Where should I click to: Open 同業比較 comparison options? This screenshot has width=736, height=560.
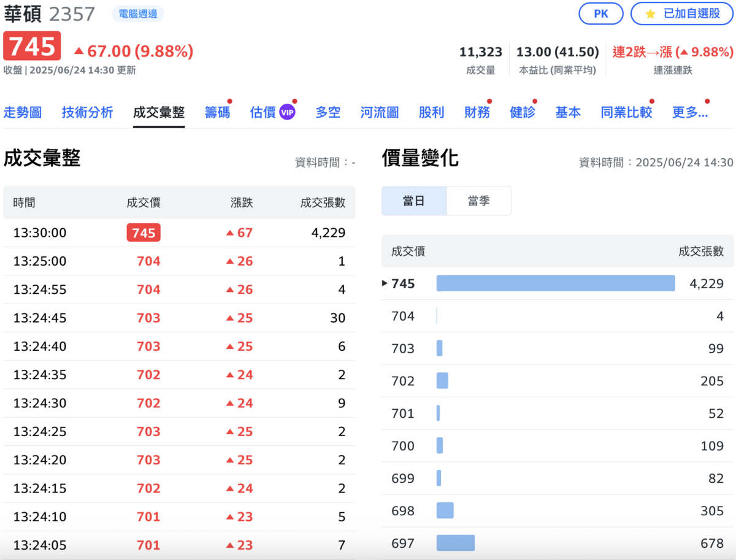click(626, 112)
